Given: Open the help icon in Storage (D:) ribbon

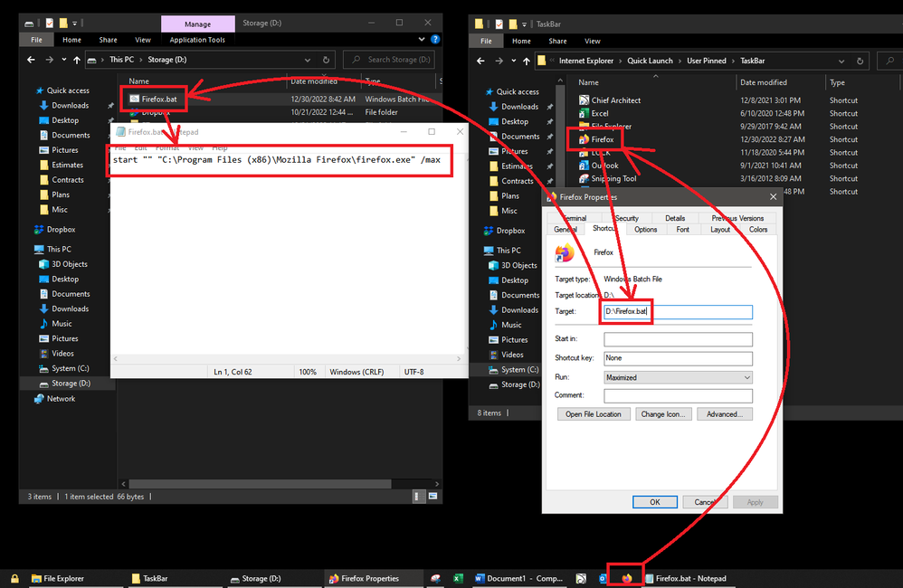Looking at the screenshot, I should pos(435,39).
